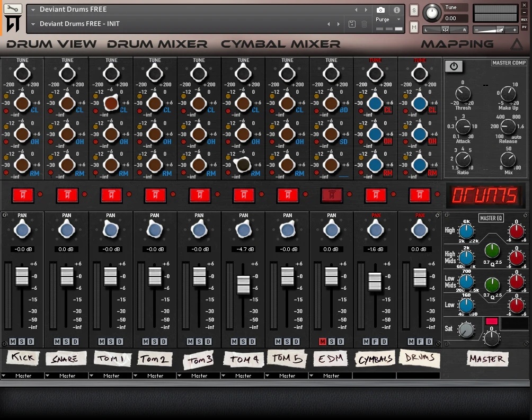Click header Tune 0.00 value field

455,19
